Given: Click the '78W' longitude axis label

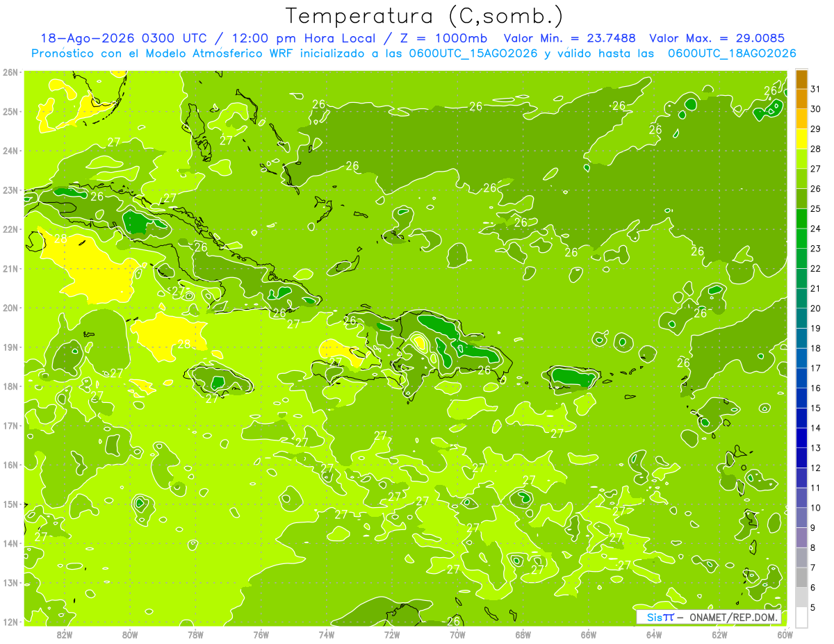Looking at the screenshot, I should [195, 634].
